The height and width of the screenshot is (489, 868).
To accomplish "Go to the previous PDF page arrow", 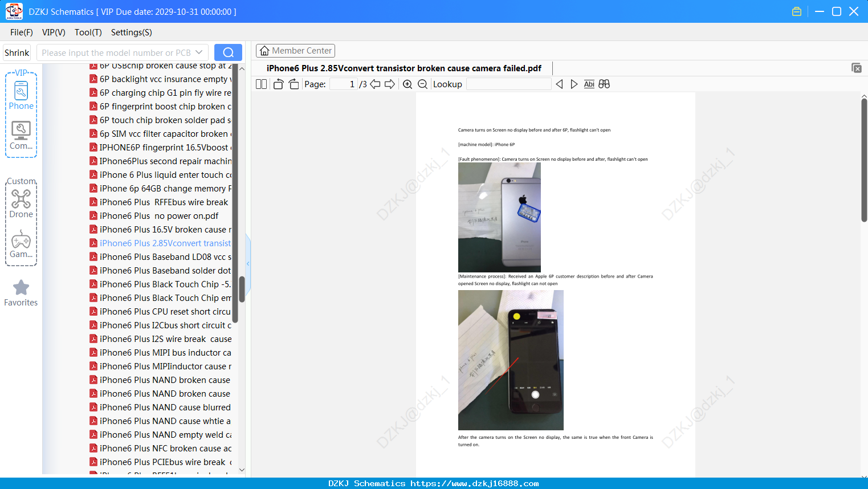I will coord(375,84).
